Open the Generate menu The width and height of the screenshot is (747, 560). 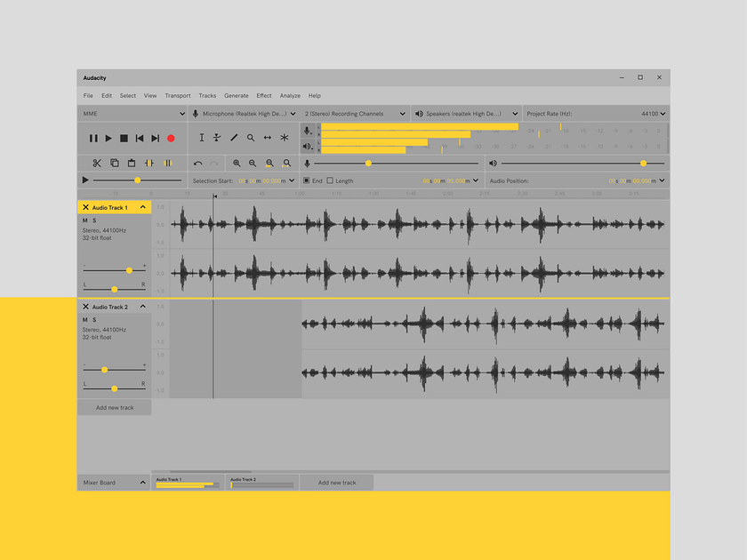point(237,96)
